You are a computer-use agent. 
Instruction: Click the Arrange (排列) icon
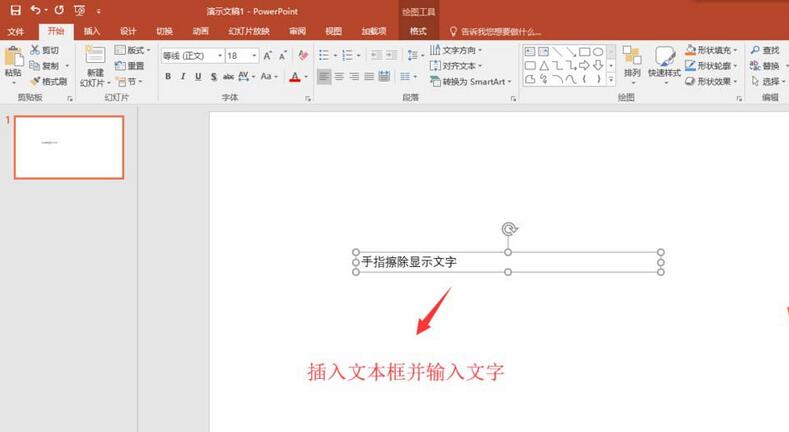pos(632,60)
